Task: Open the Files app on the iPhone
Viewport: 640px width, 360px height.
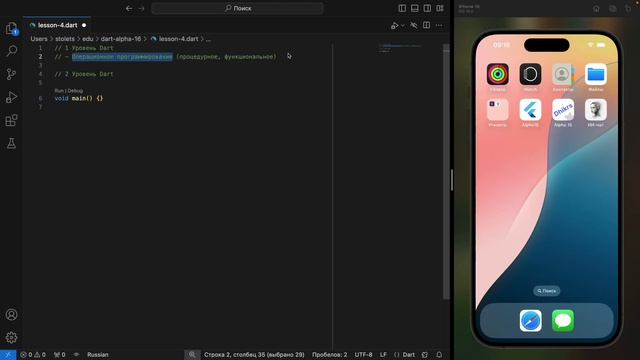Action: click(596, 74)
